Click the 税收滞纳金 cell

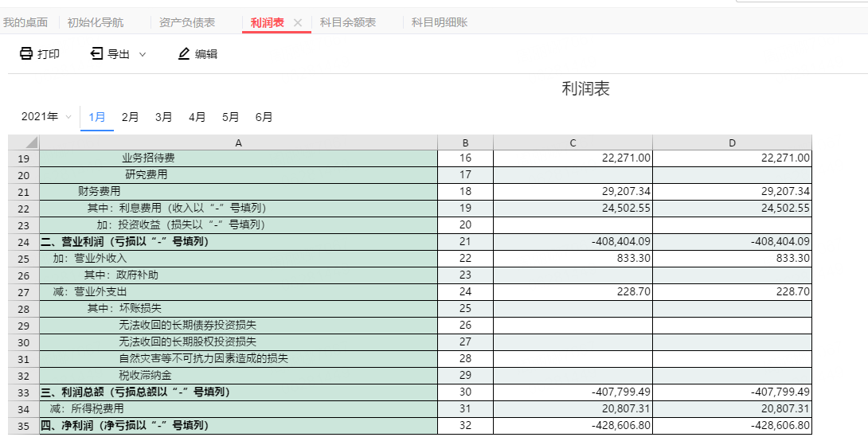[239, 375]
